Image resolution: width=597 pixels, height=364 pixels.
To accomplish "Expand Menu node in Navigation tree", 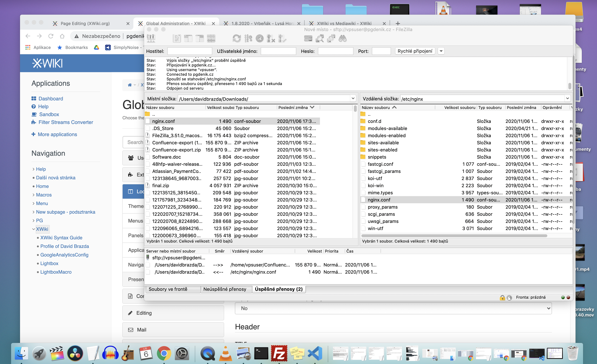I will pyautogui.click(x=33, y=203).
